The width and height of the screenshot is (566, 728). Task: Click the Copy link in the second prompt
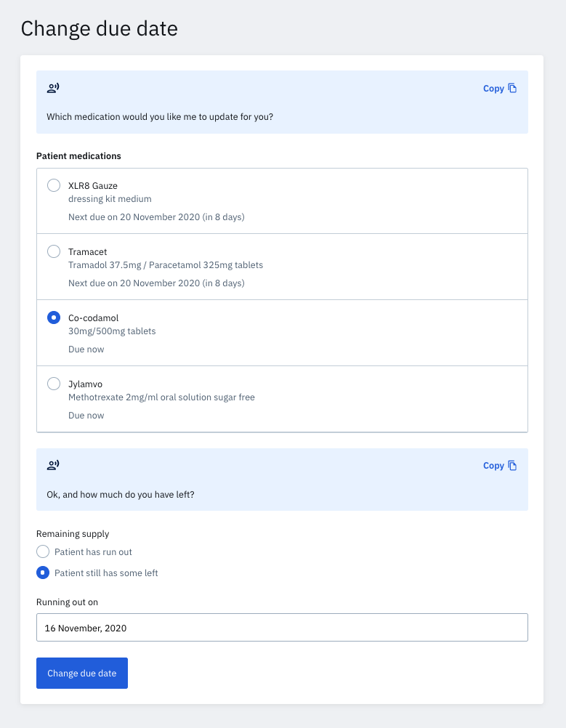pyautogui.click(x=493, y=465)
